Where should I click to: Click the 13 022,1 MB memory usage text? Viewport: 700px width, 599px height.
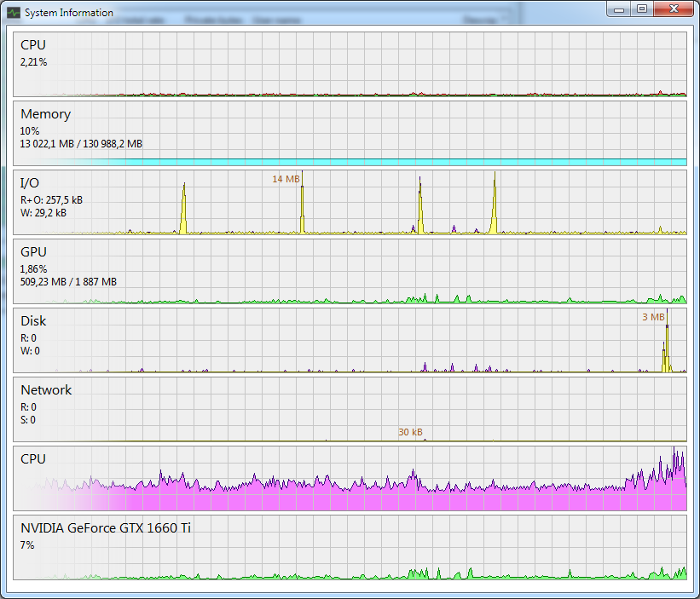pyautogui.click(x=81, y=144)
